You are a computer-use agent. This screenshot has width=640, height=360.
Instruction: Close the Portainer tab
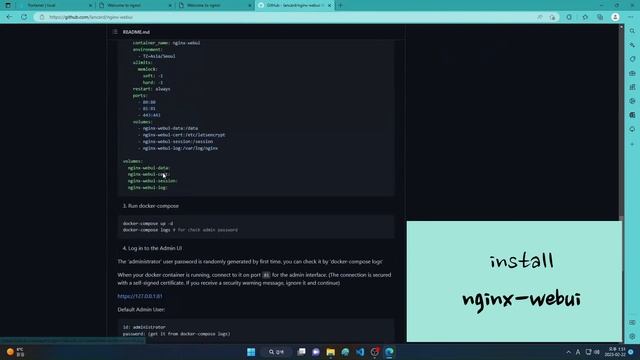click(x=90, y=5)
